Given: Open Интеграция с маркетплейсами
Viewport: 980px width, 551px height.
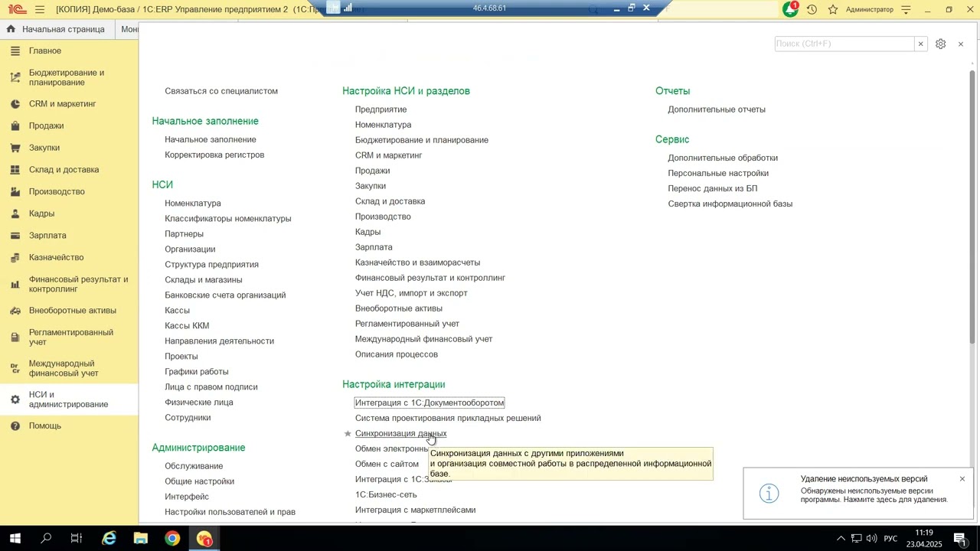Looking at the screenshot, I should click(x=415, y=510).
